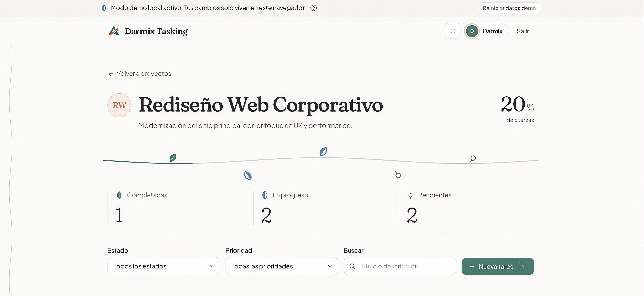Image resolution: width=644 pixels, height=296 pixels.
Task: Click the Buscar label
Action: (353, 251)
